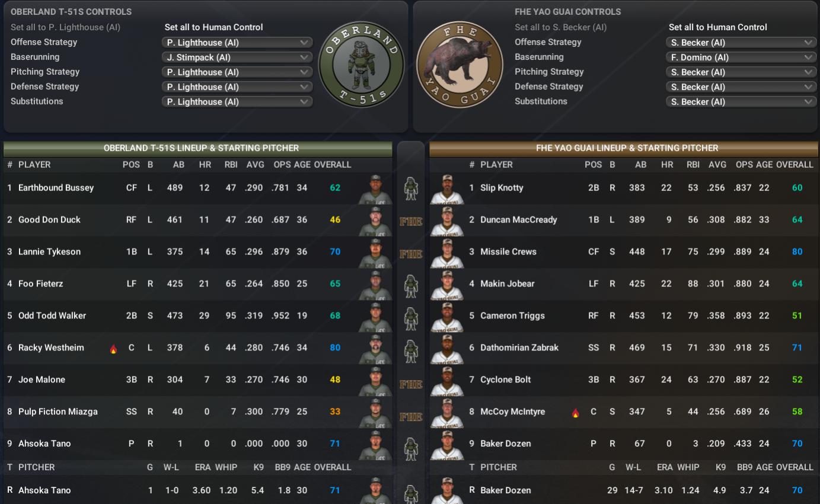
Task: Expand Yao Guai Baserunning F. Domino dropdown
Action: [741, 58]
